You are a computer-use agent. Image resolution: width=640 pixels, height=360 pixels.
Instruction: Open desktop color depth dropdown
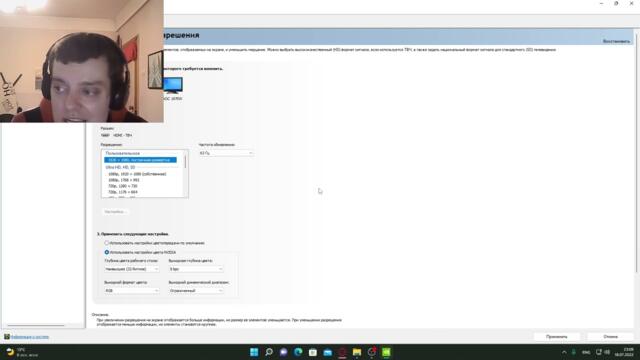click(x=131, y=269)
